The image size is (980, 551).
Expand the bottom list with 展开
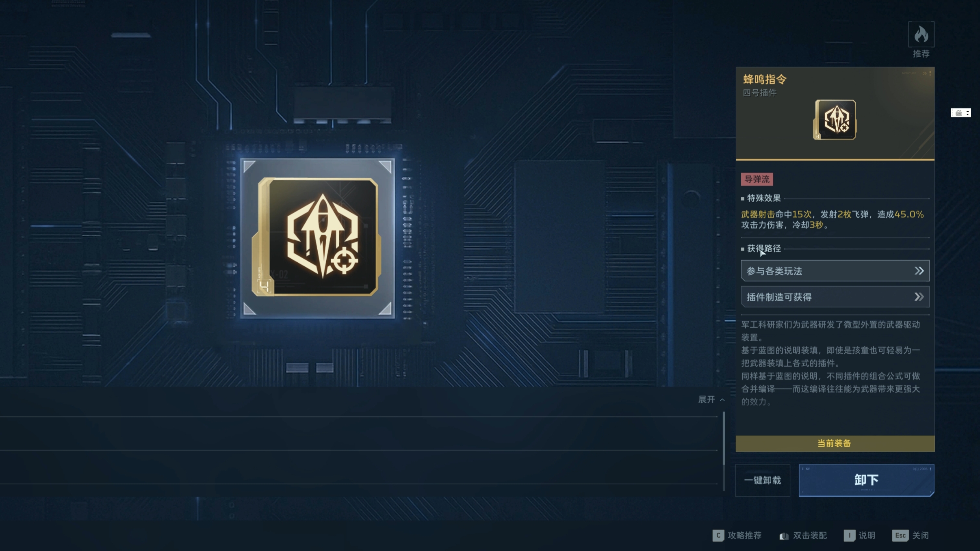711,400
